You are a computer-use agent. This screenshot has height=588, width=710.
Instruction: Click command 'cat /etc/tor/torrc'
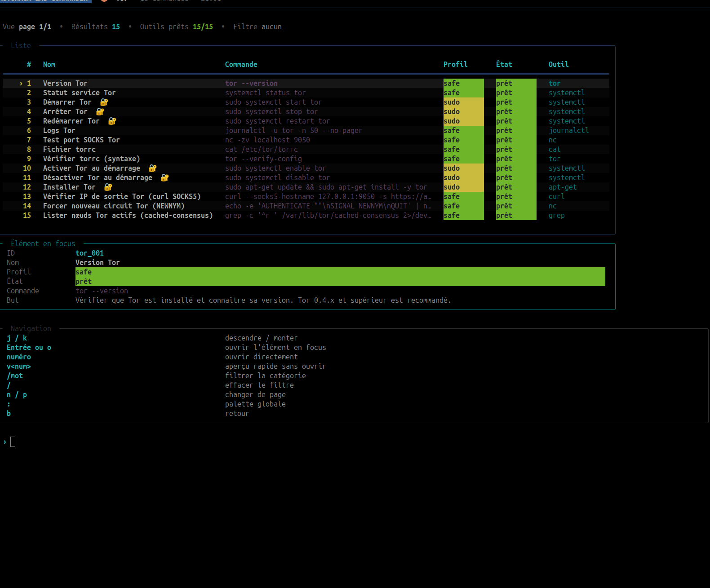(x=261, y=149)
